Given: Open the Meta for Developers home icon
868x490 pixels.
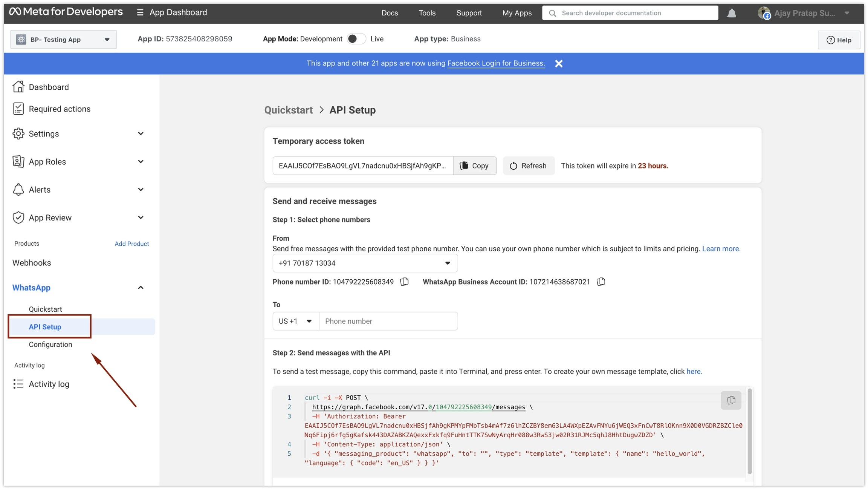Looking at the screenshot, I should click(15, 12).
